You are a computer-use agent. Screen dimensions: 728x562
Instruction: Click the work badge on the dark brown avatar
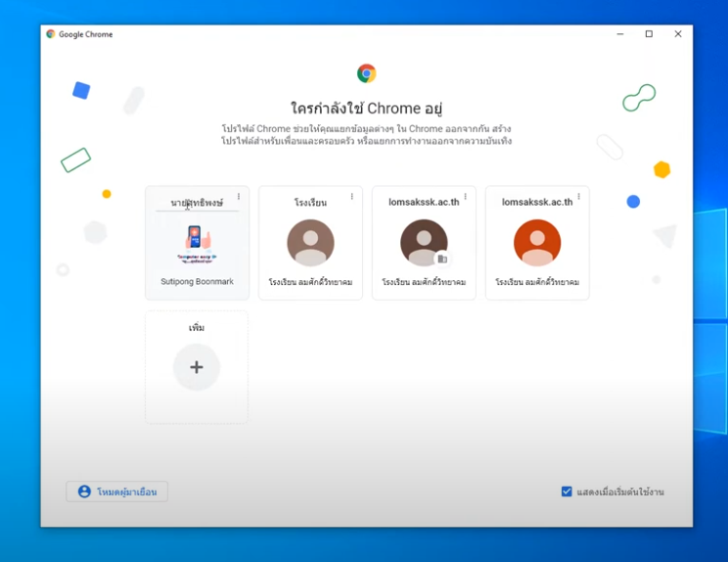[442, 258]
